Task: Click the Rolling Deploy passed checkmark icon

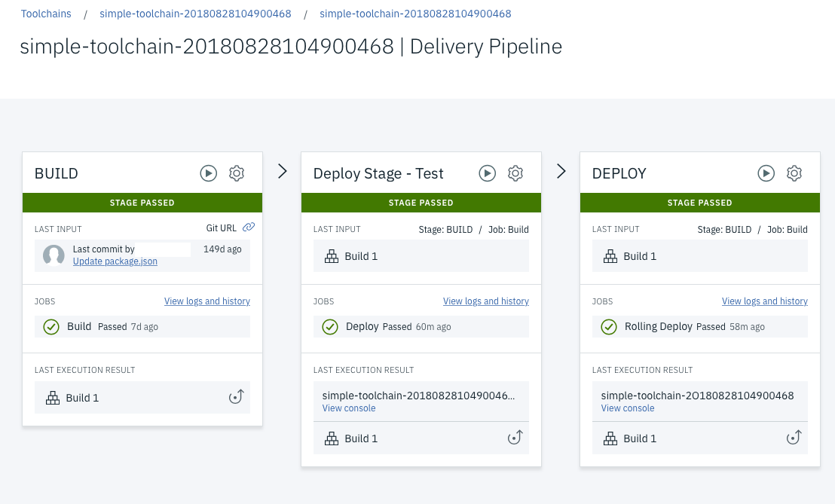Action: (x=609, y=327)
